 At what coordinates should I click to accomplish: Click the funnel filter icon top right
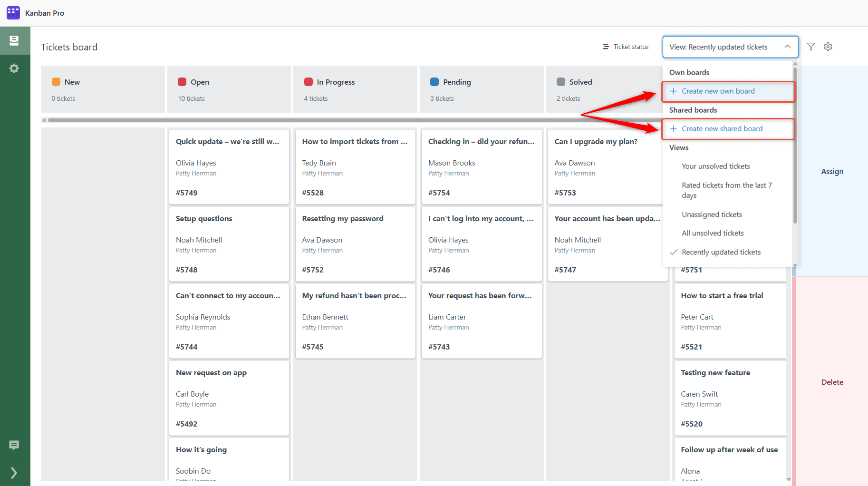tap(810, 47)
